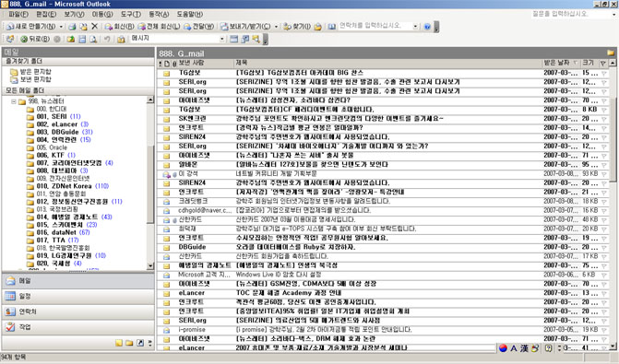619x364 pixels.
Task: Click the Address Book icon
Action: (331, 27)
